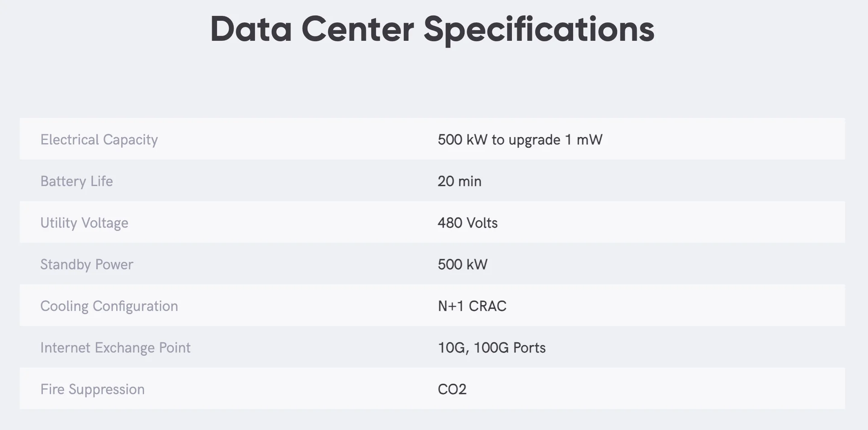Screen dimensions: 868x430
Task: Select the 100G Ports text
Action: 509,348
